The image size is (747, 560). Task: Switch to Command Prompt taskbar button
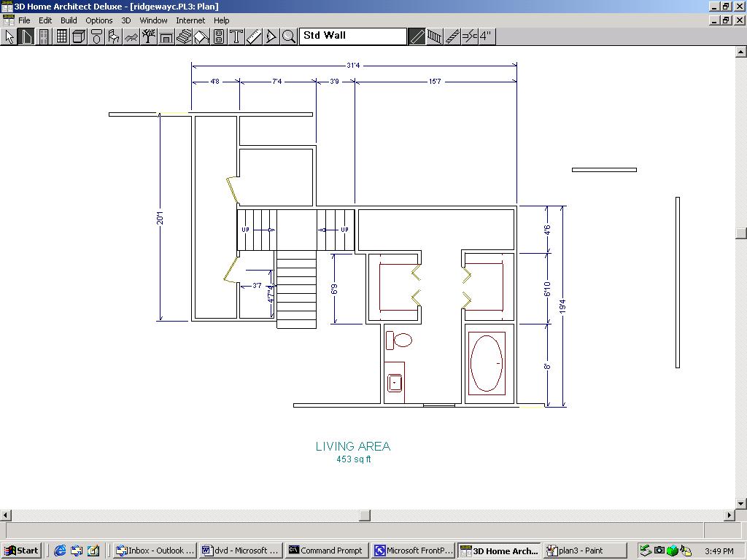tap(328, 551)
